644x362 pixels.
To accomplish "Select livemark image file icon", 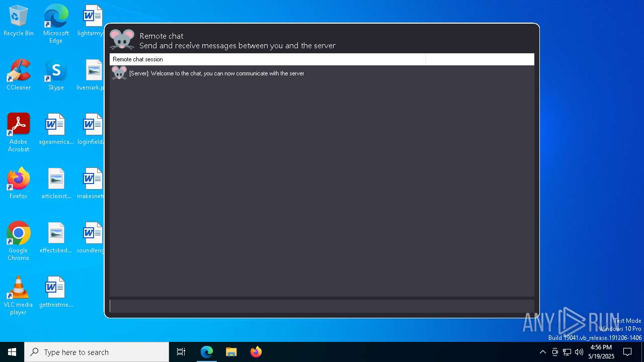I will point(91,75).
